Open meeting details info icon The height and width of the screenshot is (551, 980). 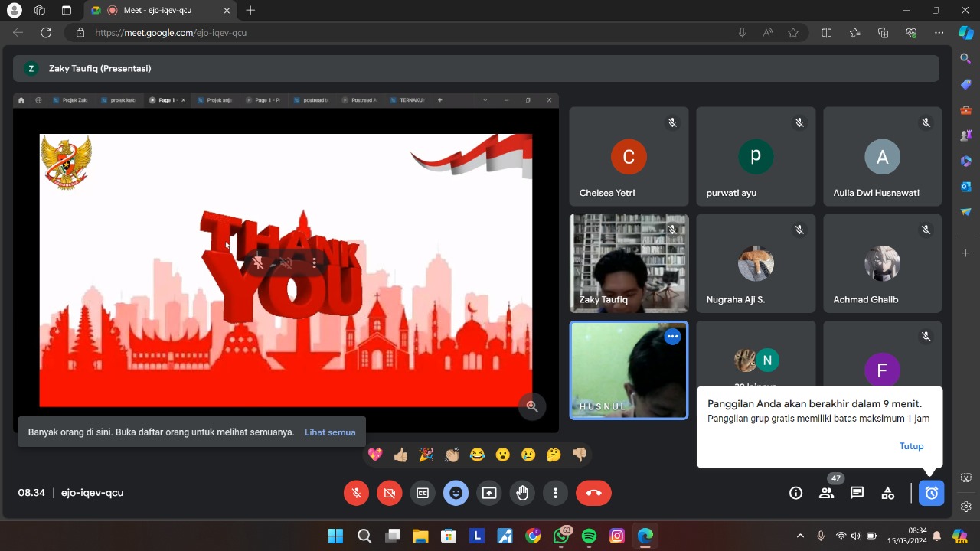795,494
